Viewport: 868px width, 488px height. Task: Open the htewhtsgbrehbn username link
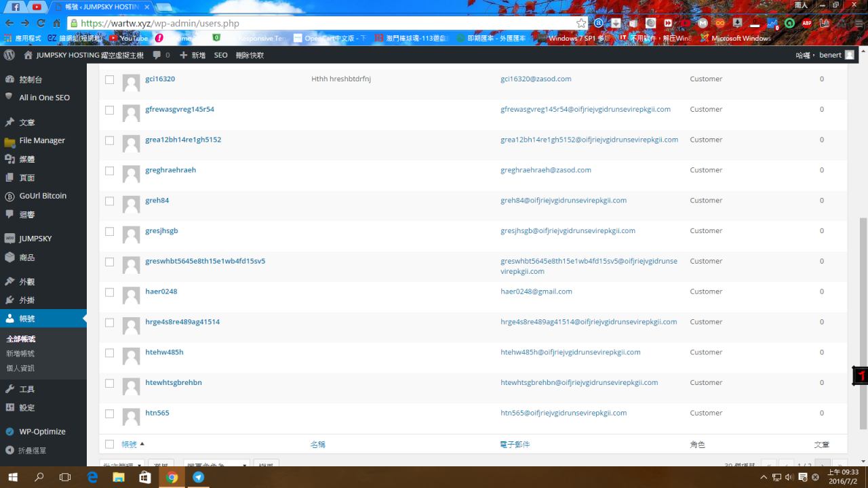click(x=173, y=382)
